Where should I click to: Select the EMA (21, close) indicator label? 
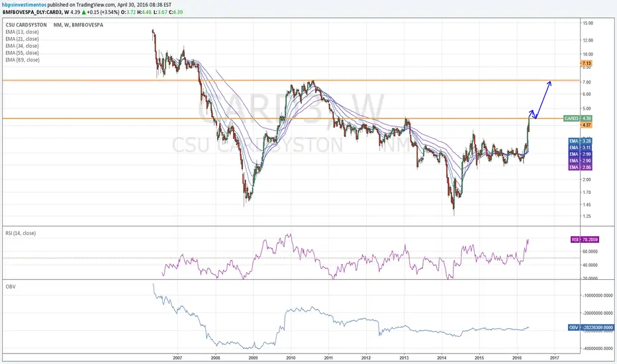pyautogui.click(x=22, y=39)
